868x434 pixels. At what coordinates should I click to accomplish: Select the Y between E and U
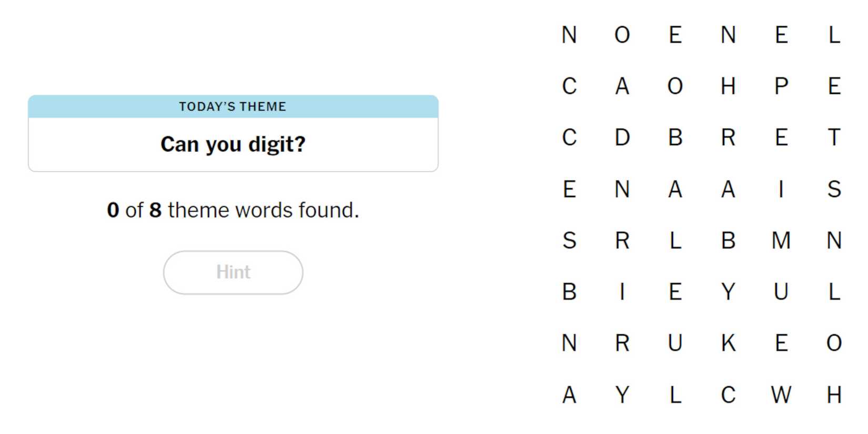point(728,292)
